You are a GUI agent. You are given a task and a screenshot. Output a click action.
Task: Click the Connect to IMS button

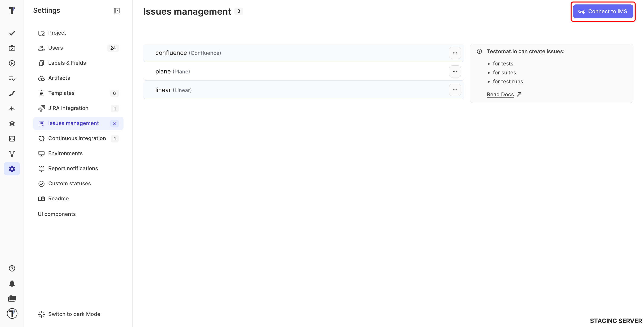(x=603, y=12)
